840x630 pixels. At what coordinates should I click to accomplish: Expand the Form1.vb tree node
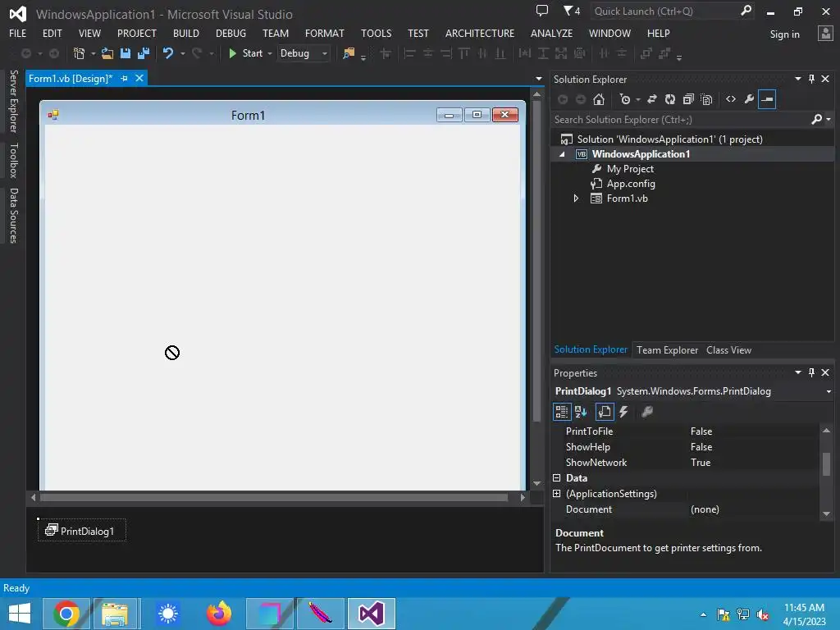tap(576, 199)
